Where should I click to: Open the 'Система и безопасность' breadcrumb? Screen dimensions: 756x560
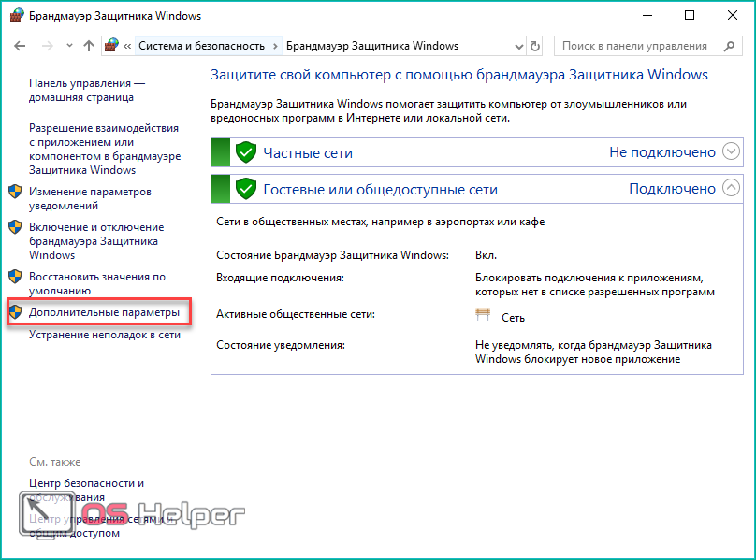pyautogui.click(x=201, y=46)
